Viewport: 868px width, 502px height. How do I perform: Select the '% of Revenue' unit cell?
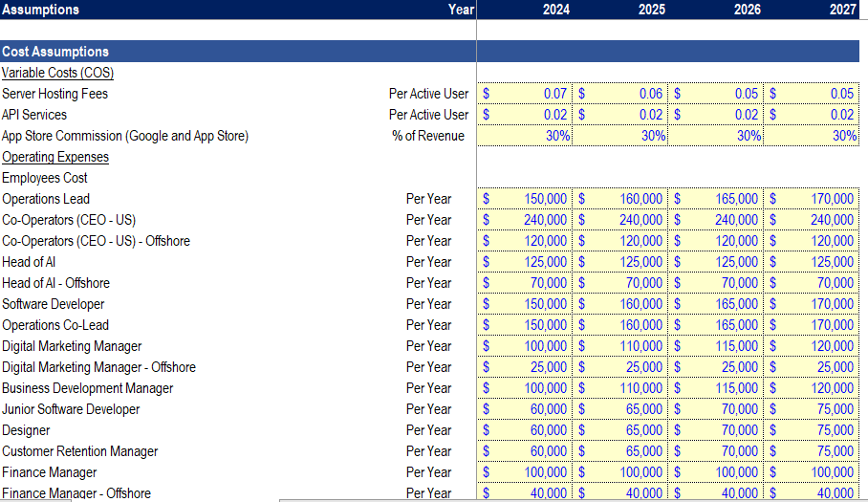pyautogui.click(x=428, y=136)
